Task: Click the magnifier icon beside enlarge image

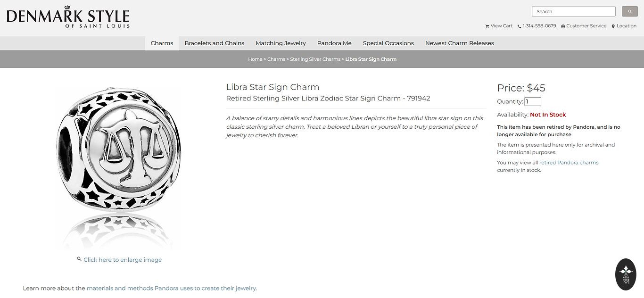Action: [79, 259]
